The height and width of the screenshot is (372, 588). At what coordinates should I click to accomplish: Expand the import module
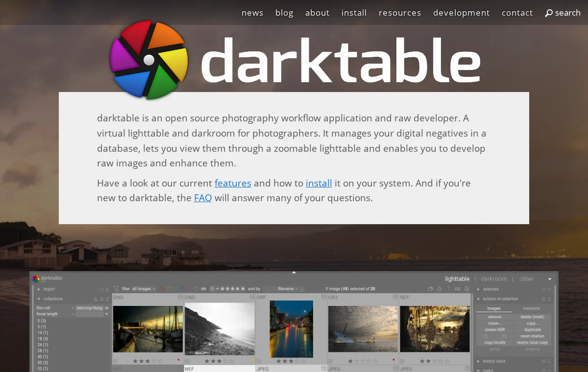[39, 289]
